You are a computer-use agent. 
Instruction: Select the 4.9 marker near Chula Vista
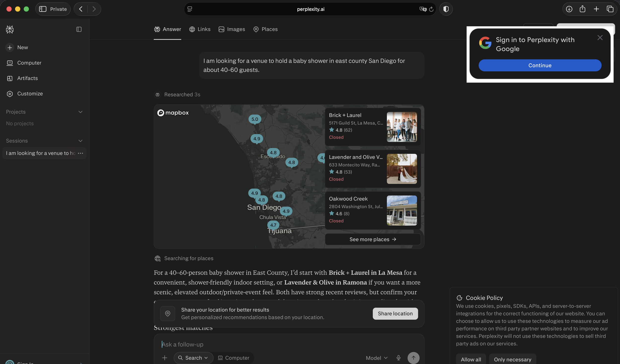[x=286, y=211]
